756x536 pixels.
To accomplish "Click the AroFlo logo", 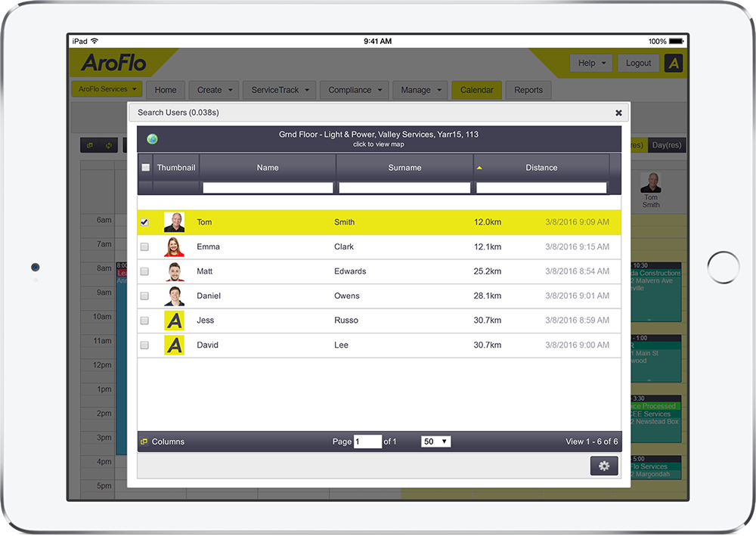I will (x=114, y=63).
